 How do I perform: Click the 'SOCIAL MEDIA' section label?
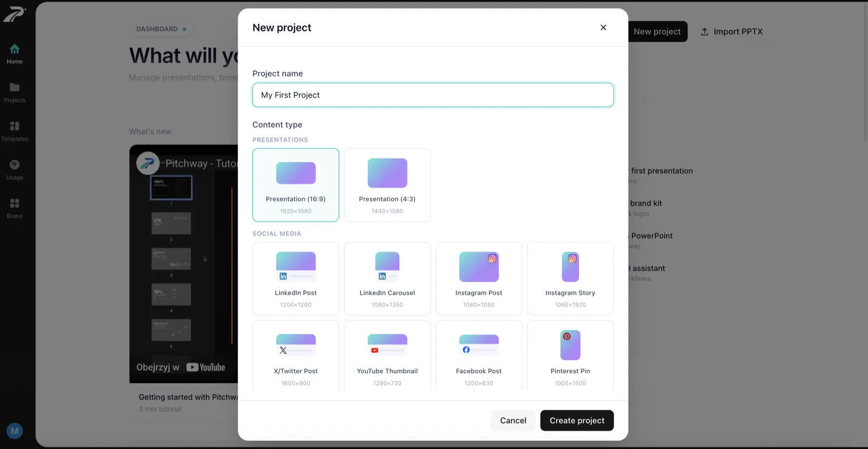pos(277,234)
